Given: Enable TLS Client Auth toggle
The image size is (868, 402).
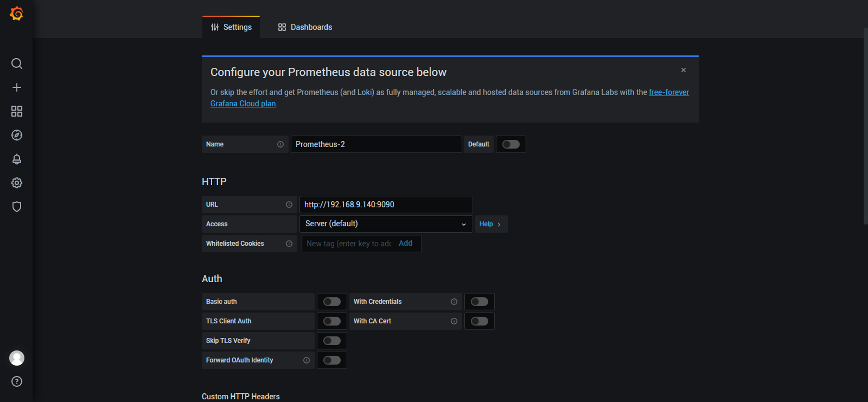Looking at the screenshot, I should pos(332,321).
